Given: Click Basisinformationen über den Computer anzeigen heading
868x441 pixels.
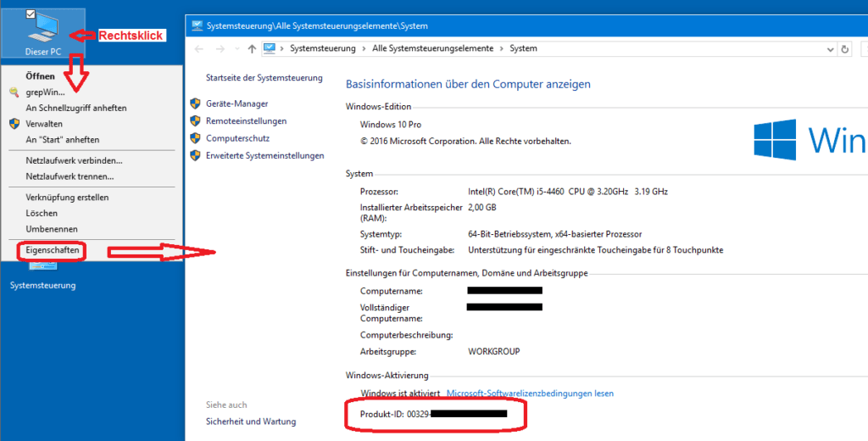Looking at the screenshot, I should coord(468,84).
